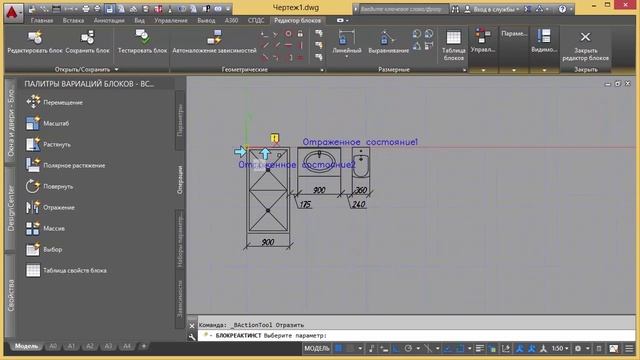Add a new layout with plus tab
640x360 pixels.
144,346
